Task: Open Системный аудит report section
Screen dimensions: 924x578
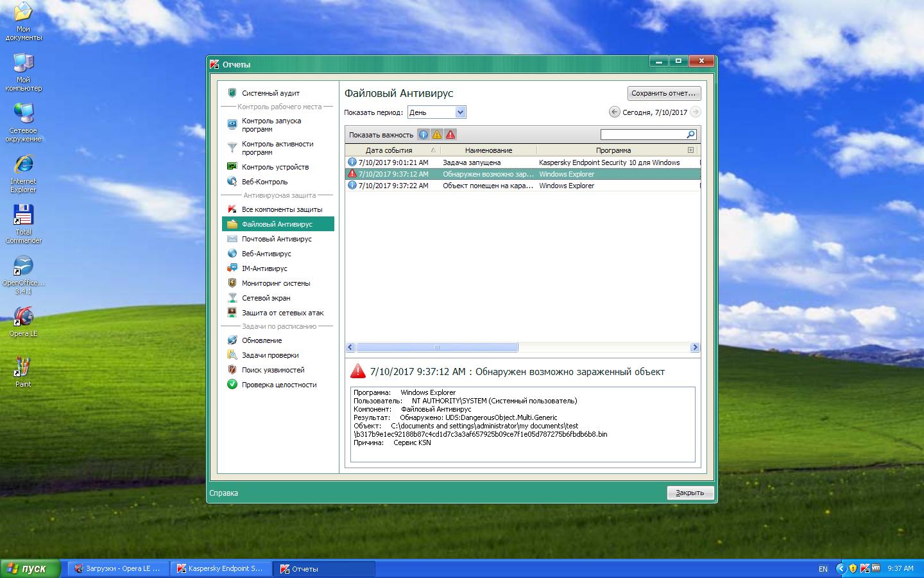Action: 270,93
